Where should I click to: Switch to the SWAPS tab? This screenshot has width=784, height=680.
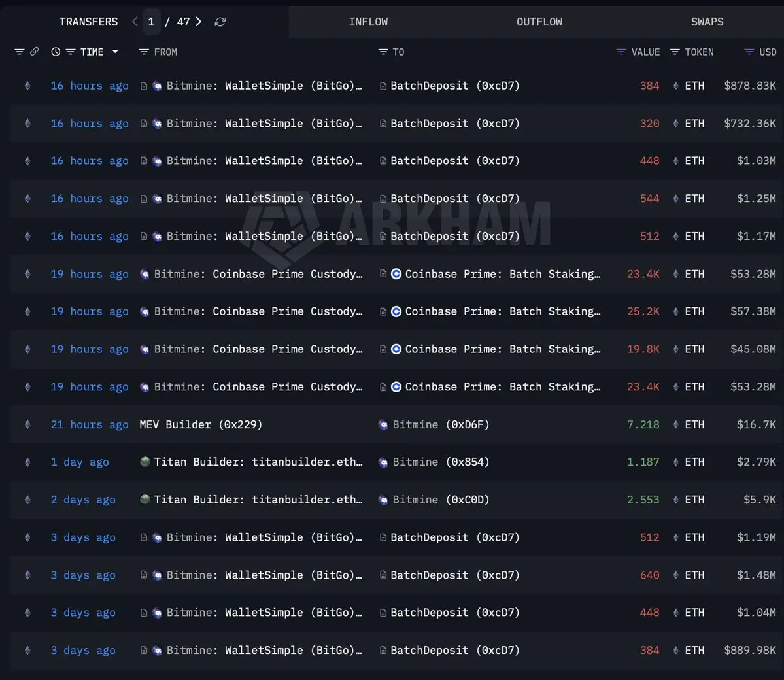pyautogui.click(x=707, y=22)
